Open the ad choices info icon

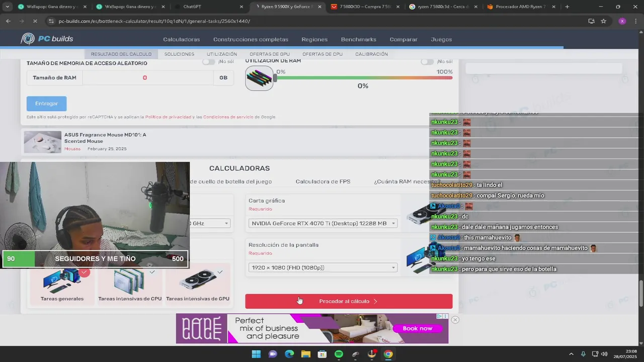pos(439,316)
